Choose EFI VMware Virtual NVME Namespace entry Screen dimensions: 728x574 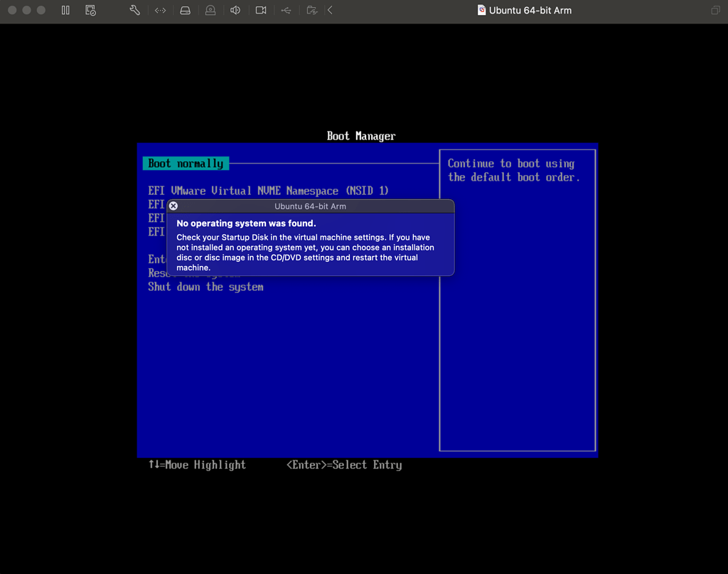pyautogui.click(x=268, y=191)
